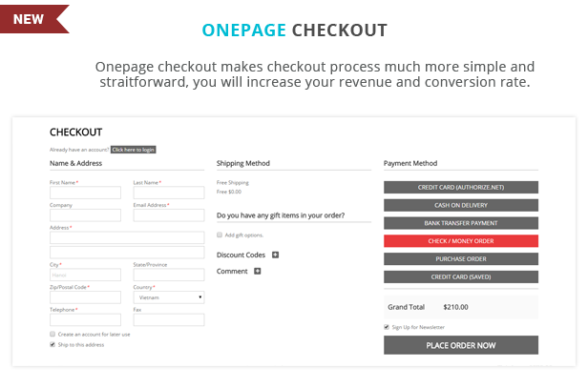Screen dimensions: 588x388
Task: Expand Discount Codes plus icon
Action: 275,255
